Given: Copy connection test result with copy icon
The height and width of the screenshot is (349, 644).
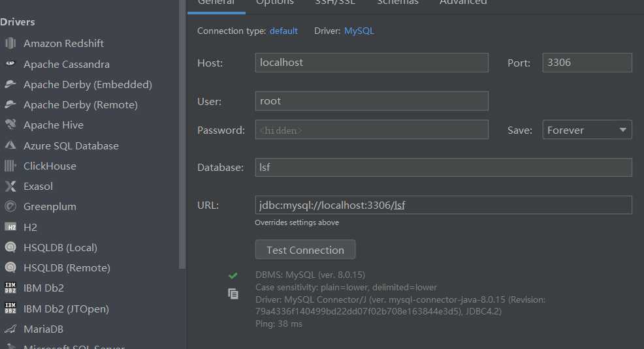Looking at the screenshot, I should [x=233, y=294].
